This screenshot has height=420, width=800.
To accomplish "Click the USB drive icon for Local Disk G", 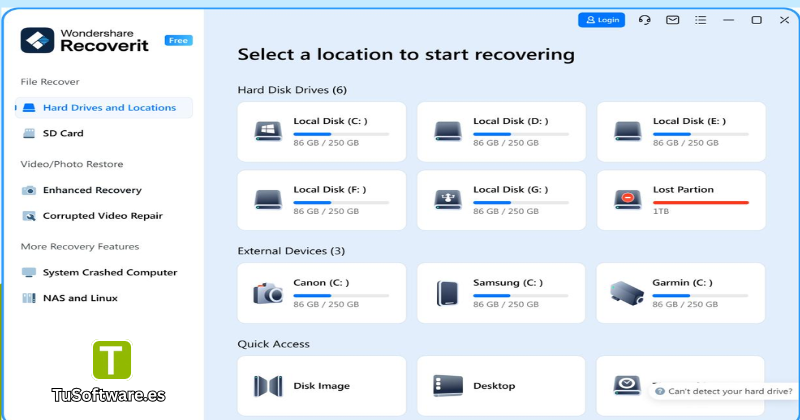I will point(448,200).
